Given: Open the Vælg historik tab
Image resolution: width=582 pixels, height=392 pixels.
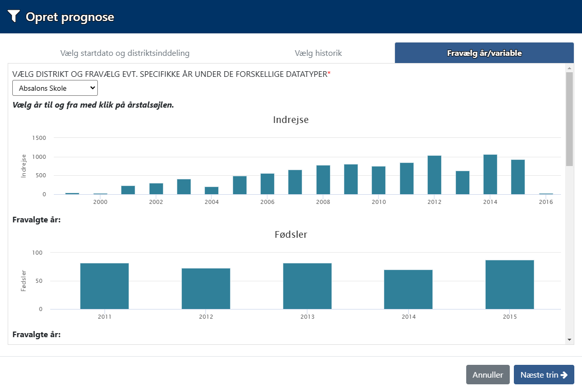Looking at the screenshot, I should click(x=318, y=53).
